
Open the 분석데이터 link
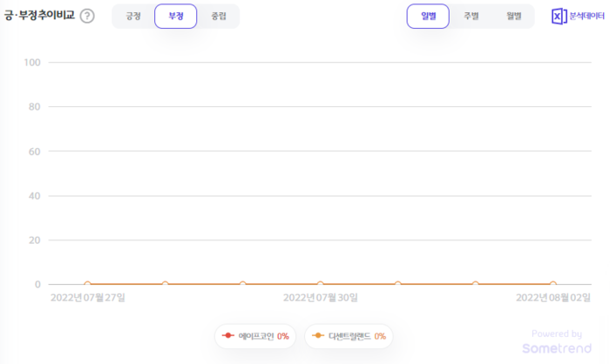(586, 16)
